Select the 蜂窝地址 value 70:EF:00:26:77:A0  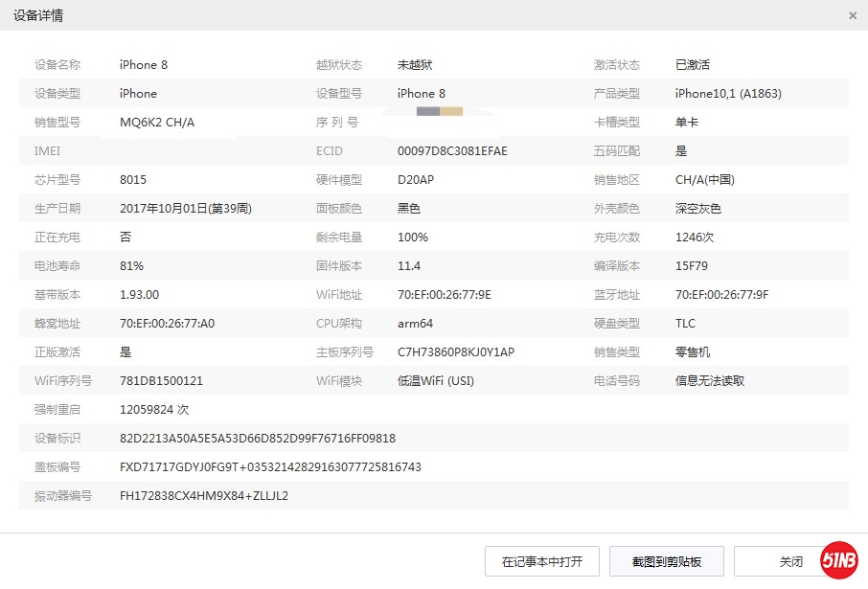[x=167, y=324]
